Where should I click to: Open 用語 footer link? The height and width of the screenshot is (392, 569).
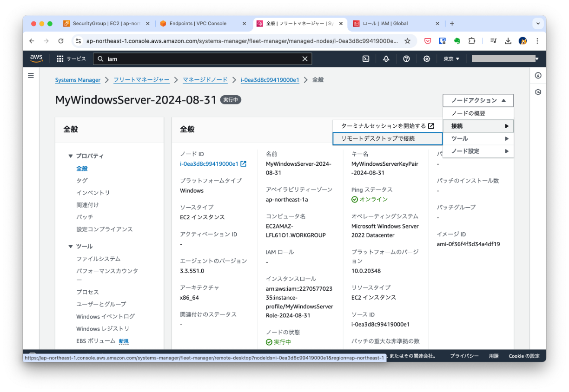(x=494, y=356)
